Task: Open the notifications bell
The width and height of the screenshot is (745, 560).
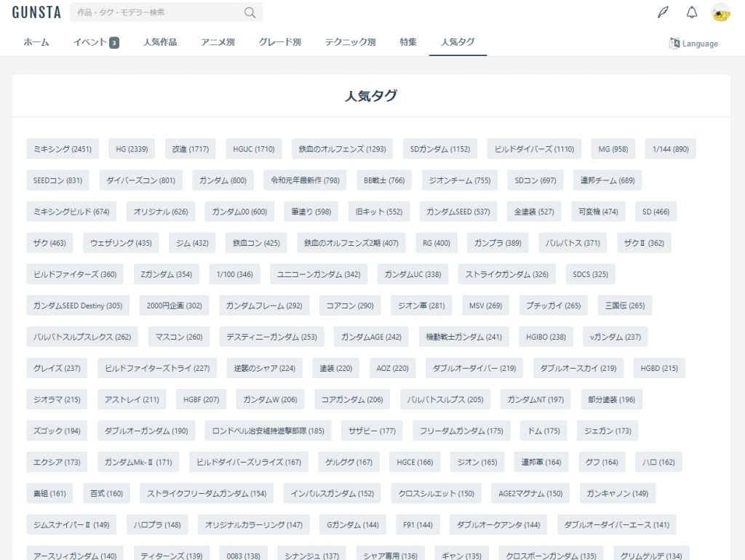Action: click(691, 12)
